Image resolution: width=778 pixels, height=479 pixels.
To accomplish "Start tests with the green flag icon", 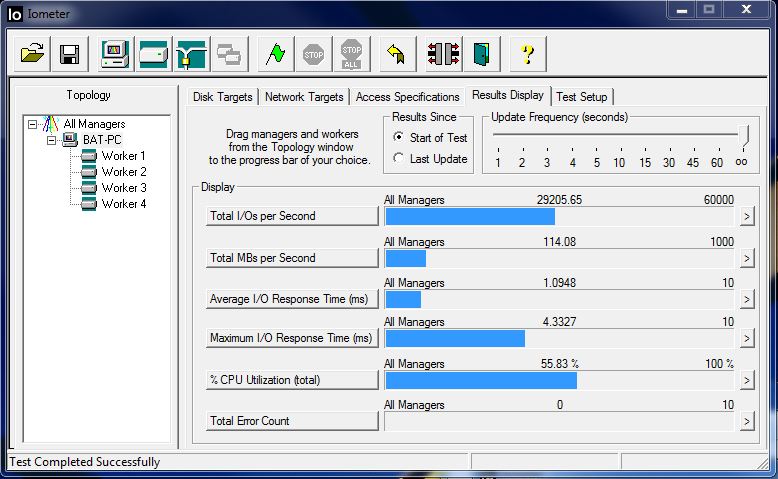I will 275,54.
